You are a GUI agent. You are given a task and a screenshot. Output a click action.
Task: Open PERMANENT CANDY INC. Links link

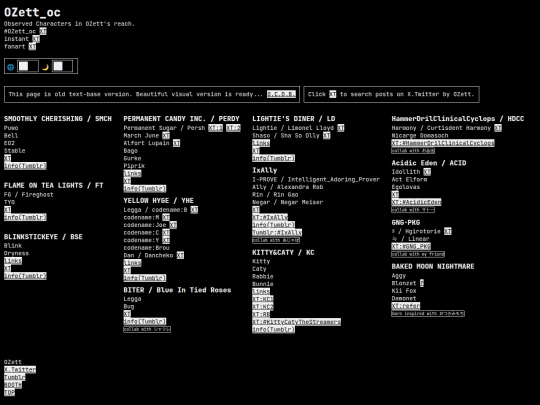tap(133, 173)
